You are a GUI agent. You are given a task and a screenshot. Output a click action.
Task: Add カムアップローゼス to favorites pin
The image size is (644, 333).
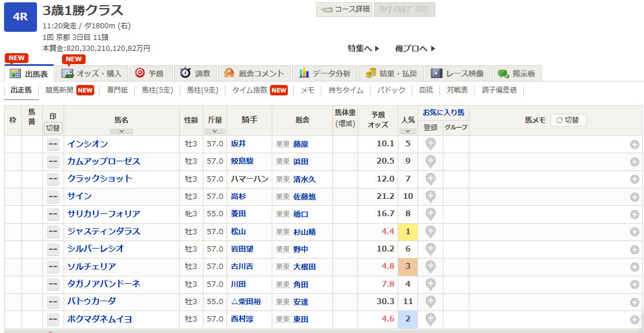430,162
